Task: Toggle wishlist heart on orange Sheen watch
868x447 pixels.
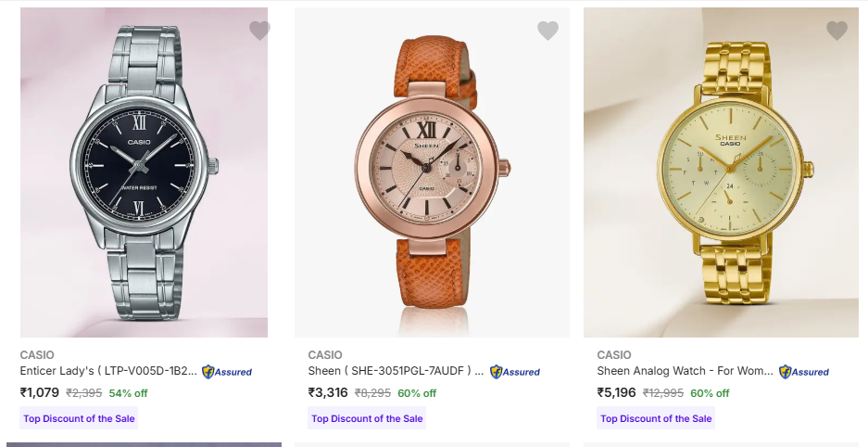Action: [547, 31]
